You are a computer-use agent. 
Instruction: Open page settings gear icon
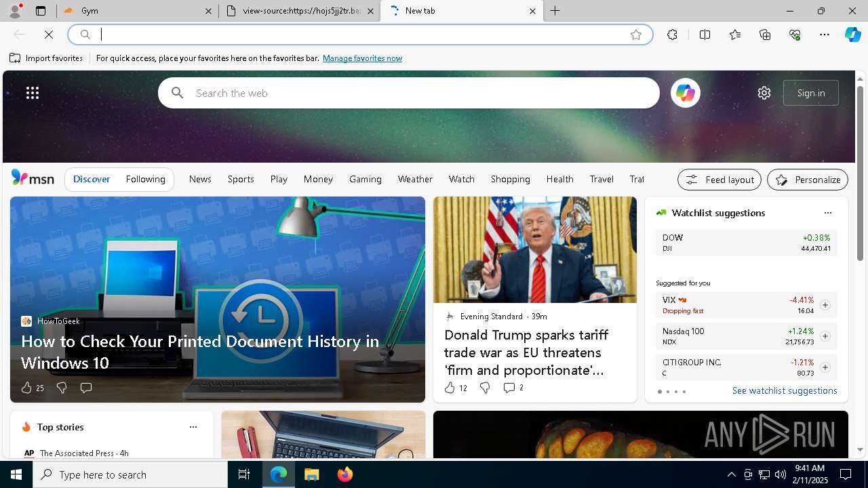764,93
